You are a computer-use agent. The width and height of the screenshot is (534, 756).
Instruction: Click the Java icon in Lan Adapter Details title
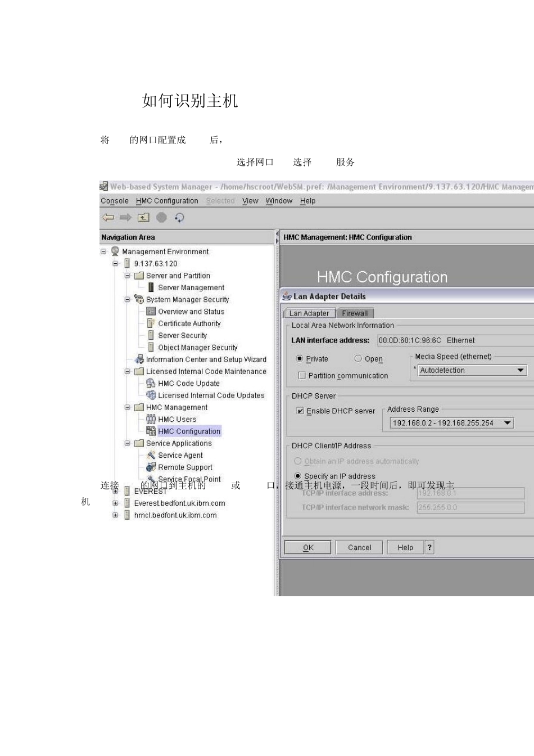tap(287, 296)
